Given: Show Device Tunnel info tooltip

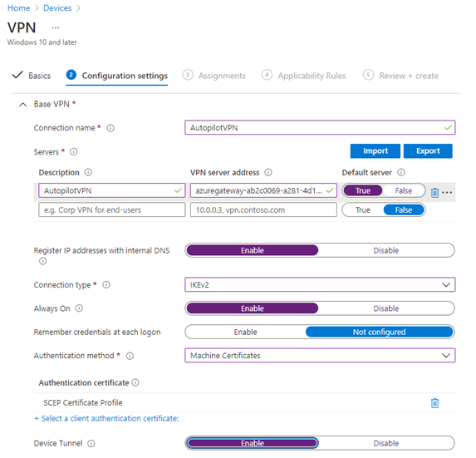Looking at the screenshot, I should click(x=91, y=443).
